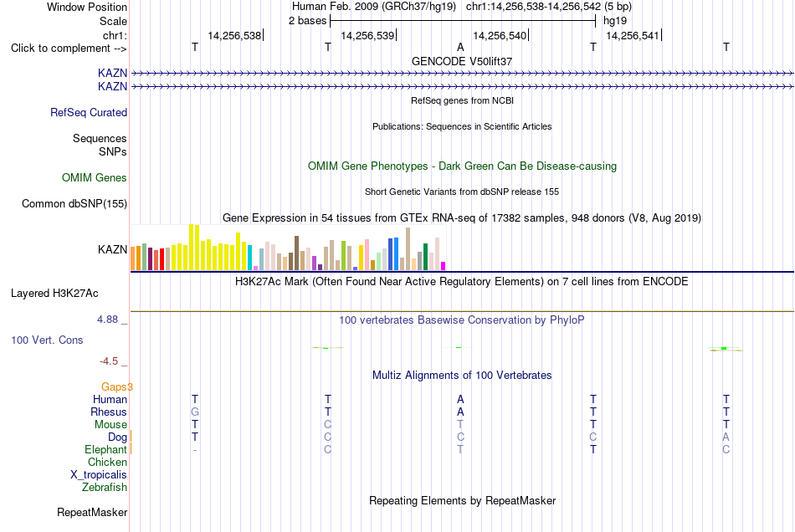The height and width of the screenshot is (532, 795).
Task: Click the Common dbSNP(155) label
Action: tap(74, 203)
